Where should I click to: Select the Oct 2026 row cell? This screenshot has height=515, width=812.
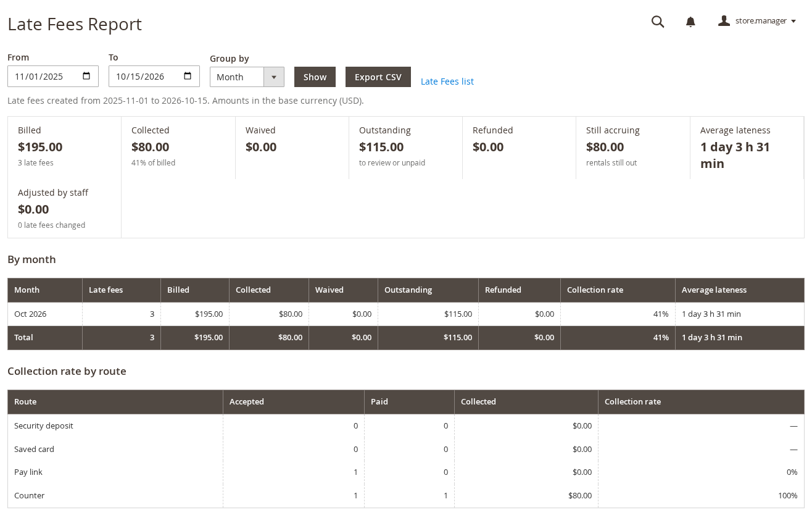click(x=45, y=314)
